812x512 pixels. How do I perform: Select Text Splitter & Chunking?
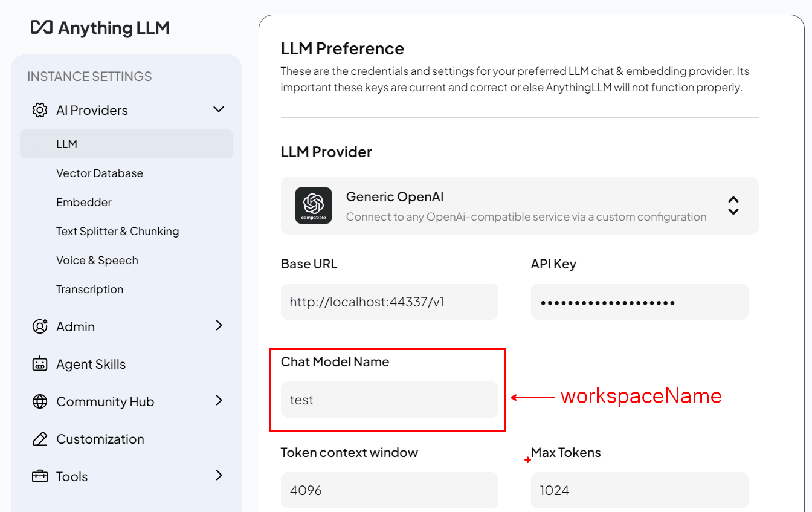pos(117,231)
